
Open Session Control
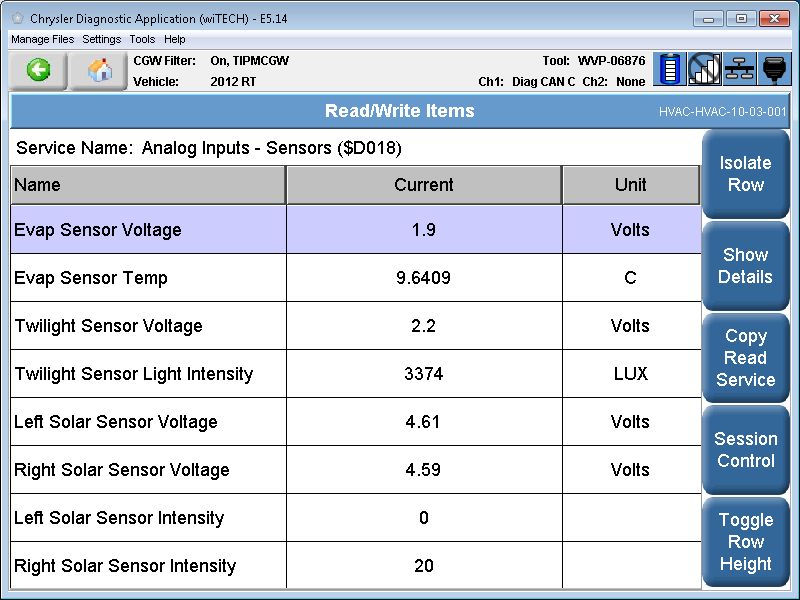(745, 450)
